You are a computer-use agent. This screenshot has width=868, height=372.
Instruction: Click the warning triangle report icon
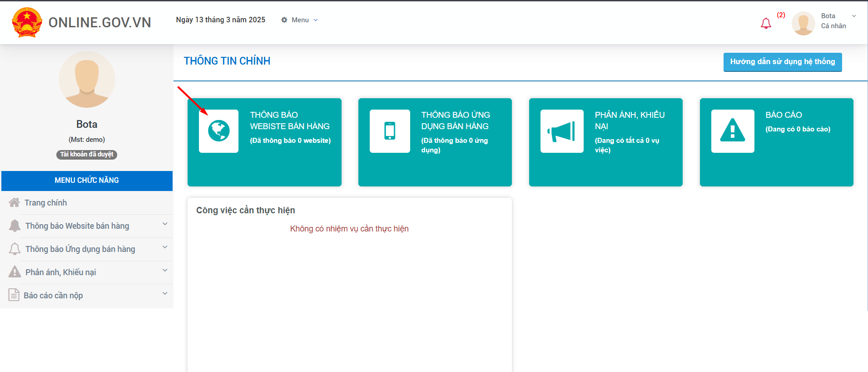(x=732, y=131)
